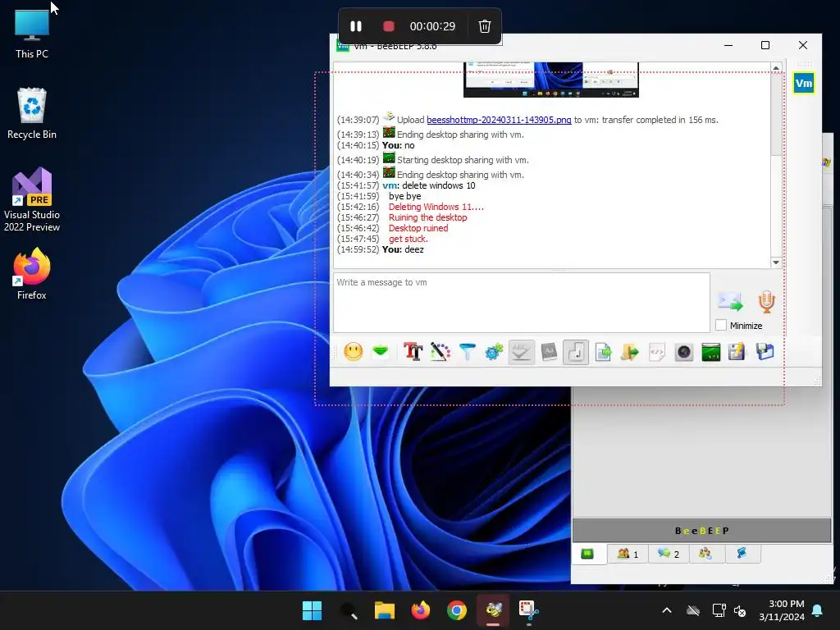
Task: Open the groups tab in BeeBEEP main window
Action: [705, 554]
